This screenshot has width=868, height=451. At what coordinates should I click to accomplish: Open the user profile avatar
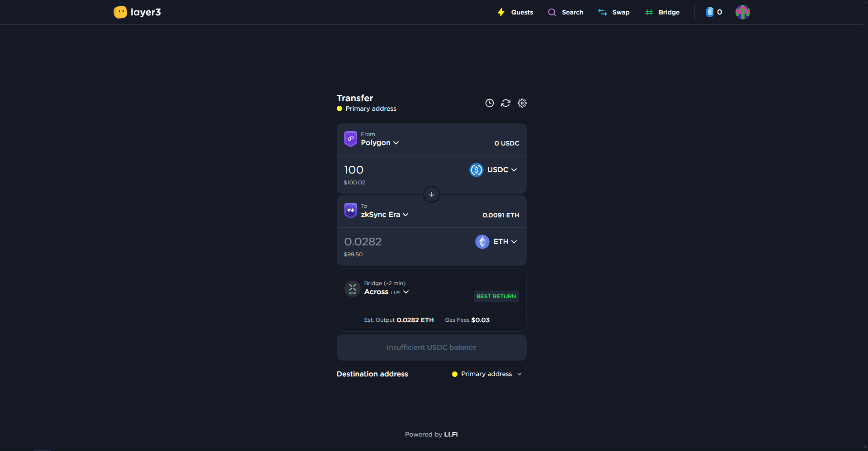743,12
